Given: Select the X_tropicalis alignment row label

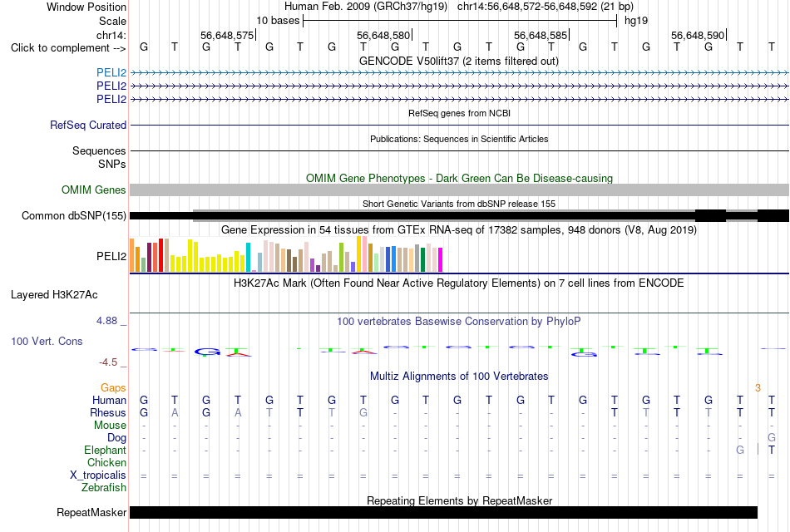Looking at the screenshot, I should click(98, 475).
